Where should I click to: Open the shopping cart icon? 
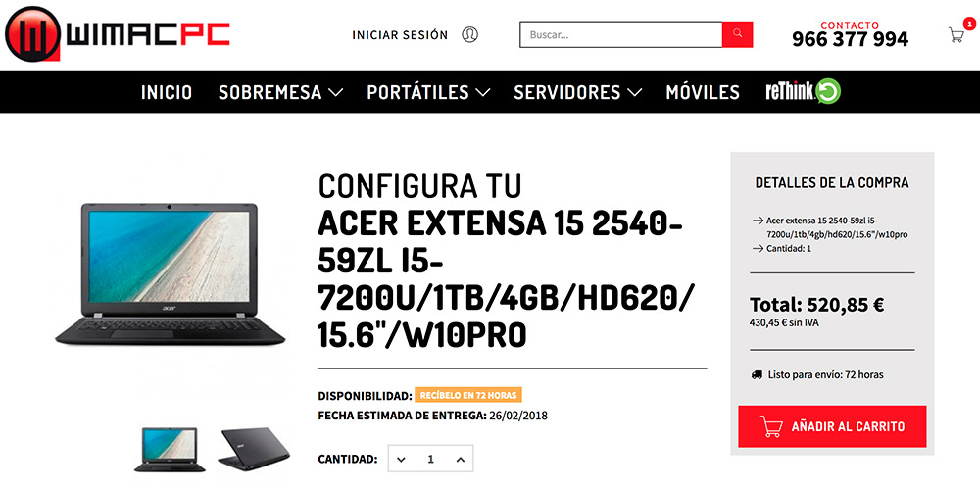point(956,35)
